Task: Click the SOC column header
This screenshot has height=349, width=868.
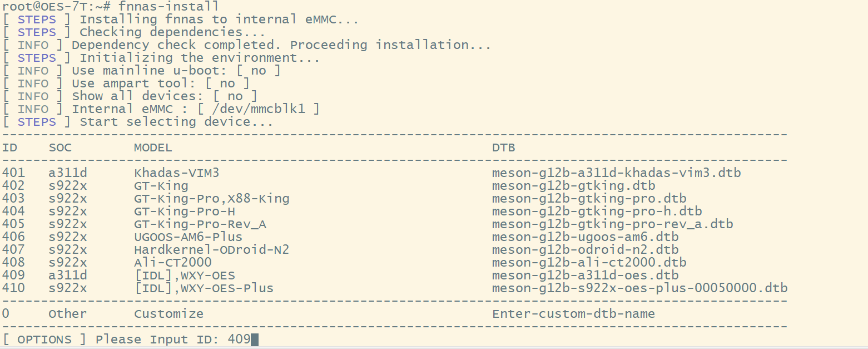Action: (60, 148)
